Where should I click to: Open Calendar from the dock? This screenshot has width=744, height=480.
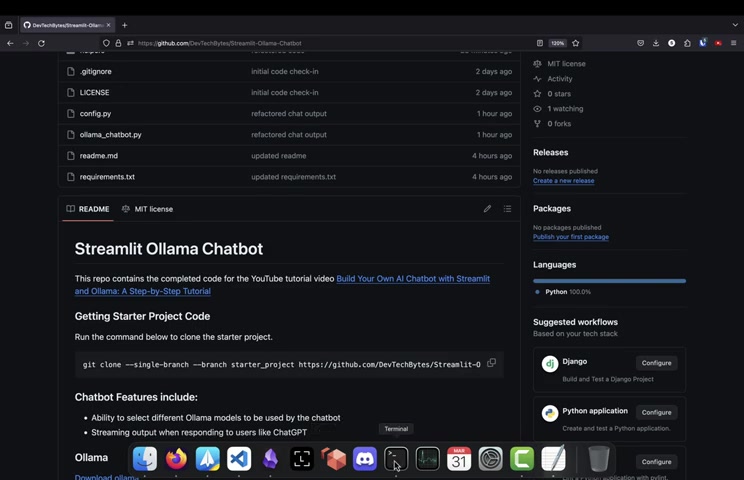[459, 459]
